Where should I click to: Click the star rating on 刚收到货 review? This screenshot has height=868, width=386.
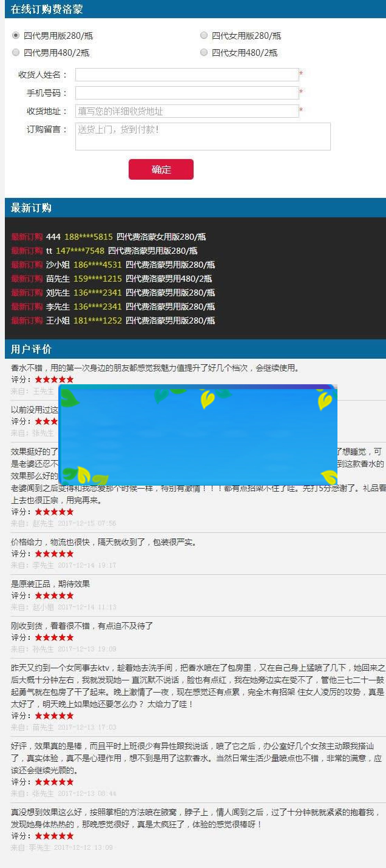click(54, 637)
